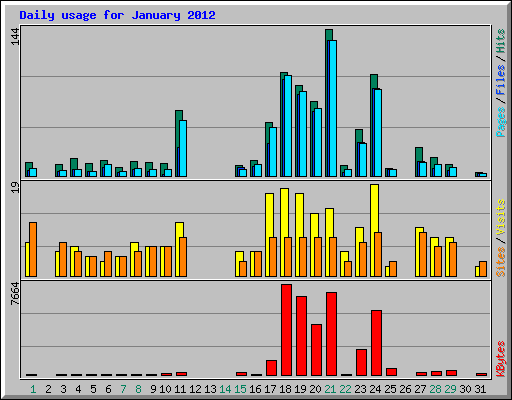
Task: Click day 26 on the x-axis
Action: pyautogui.click(x=405, y=389)
